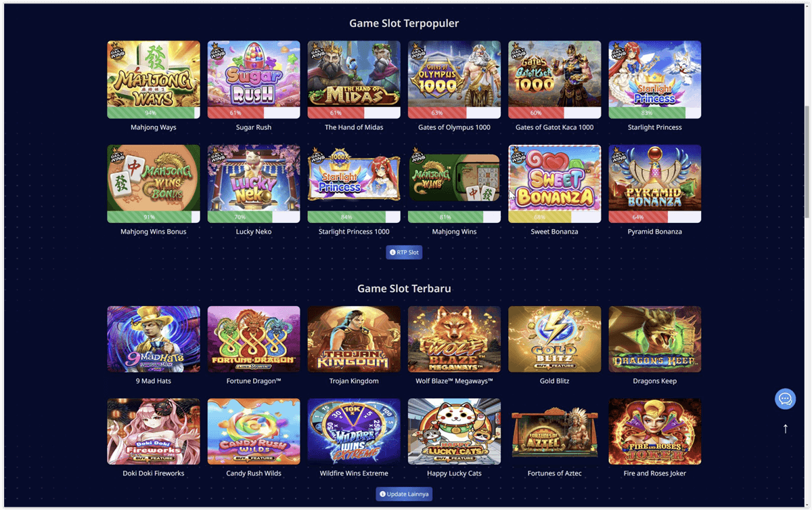Open the live chat bubble icon
Viewport: 812px width, 510px height.
click(x=785, y=399)
